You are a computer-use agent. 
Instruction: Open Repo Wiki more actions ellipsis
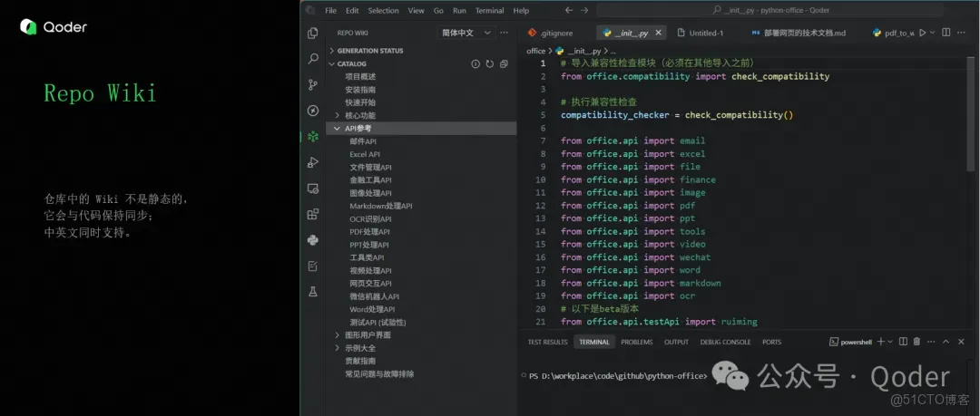pos(504,33)
